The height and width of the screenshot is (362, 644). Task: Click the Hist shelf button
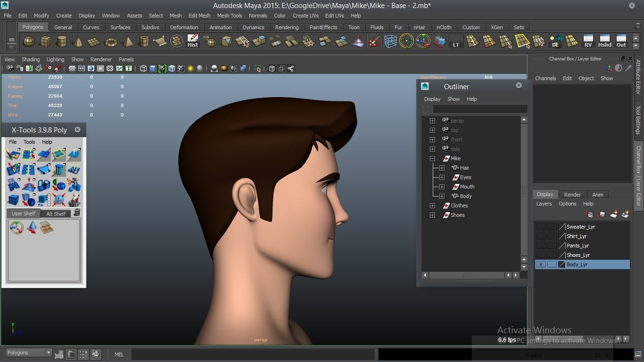coord(193,41)
